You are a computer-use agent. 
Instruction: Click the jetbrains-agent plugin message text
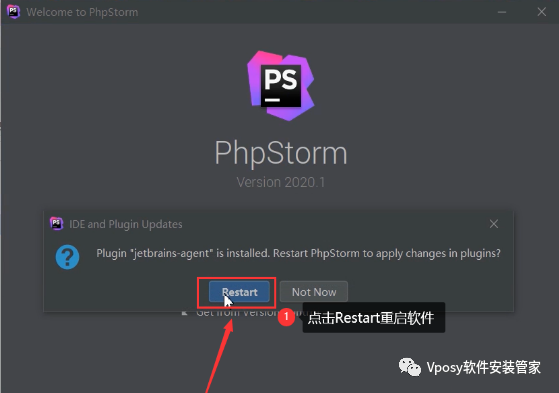[x=298, y=253]
